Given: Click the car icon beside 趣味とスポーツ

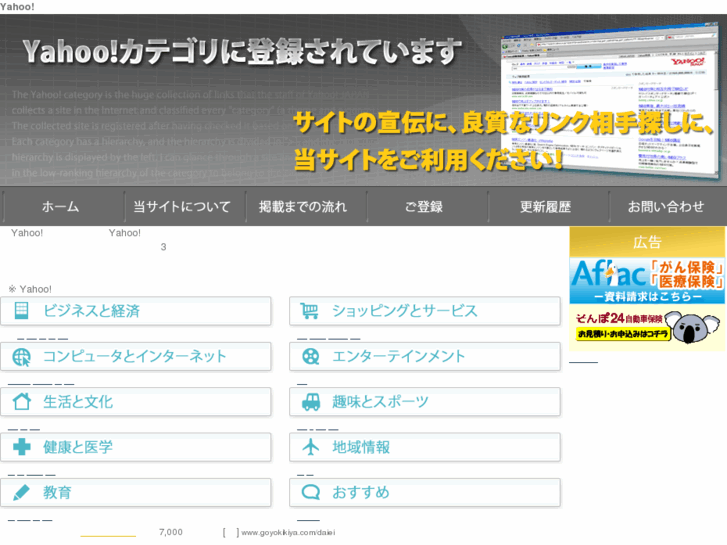Looking at the screenshot, I should (x=311, y=402).
